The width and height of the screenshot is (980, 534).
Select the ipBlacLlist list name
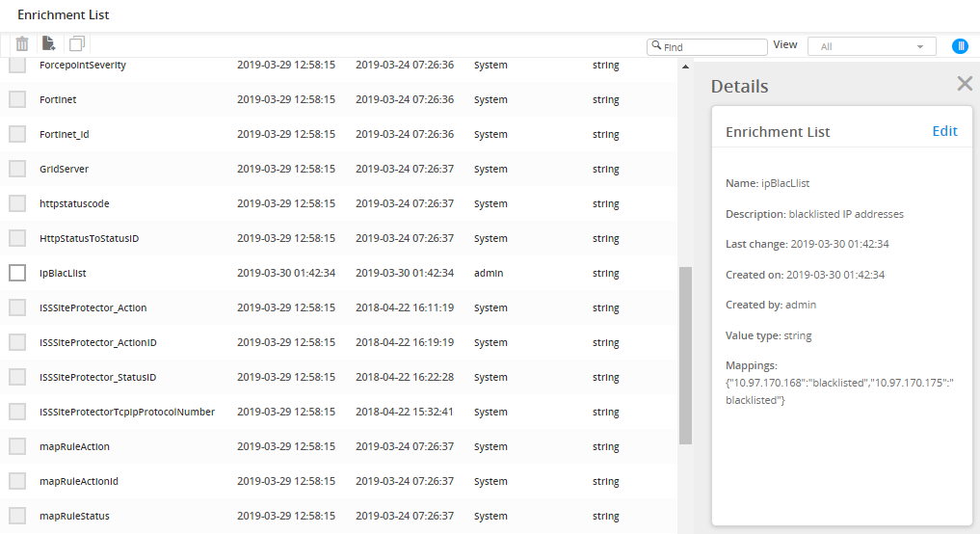click(63, 273)
